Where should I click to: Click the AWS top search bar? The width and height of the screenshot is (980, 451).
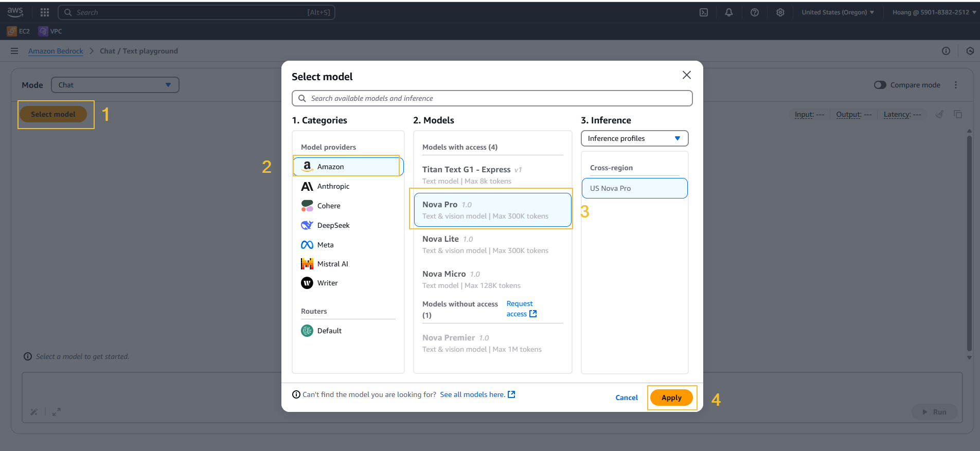197,12
